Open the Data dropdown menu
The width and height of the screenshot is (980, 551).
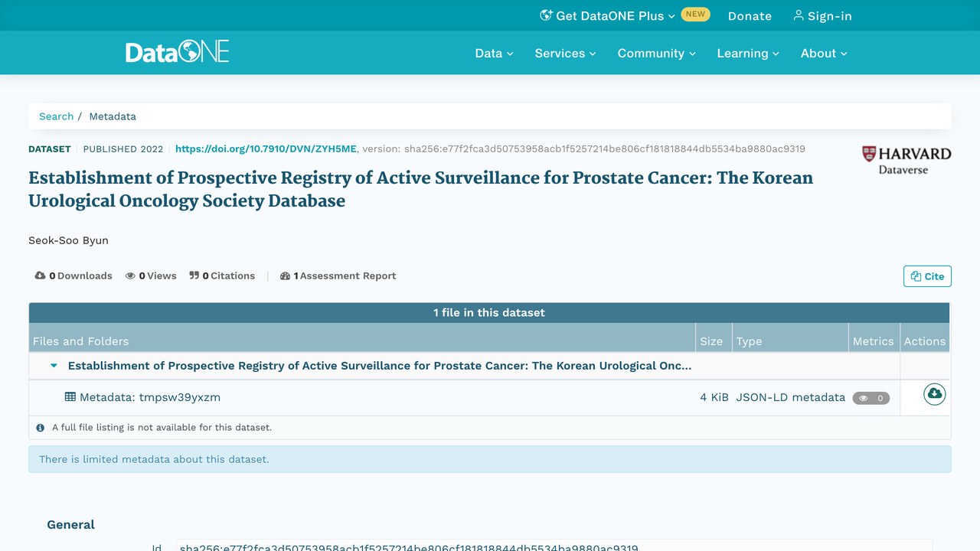coord(494,53)
